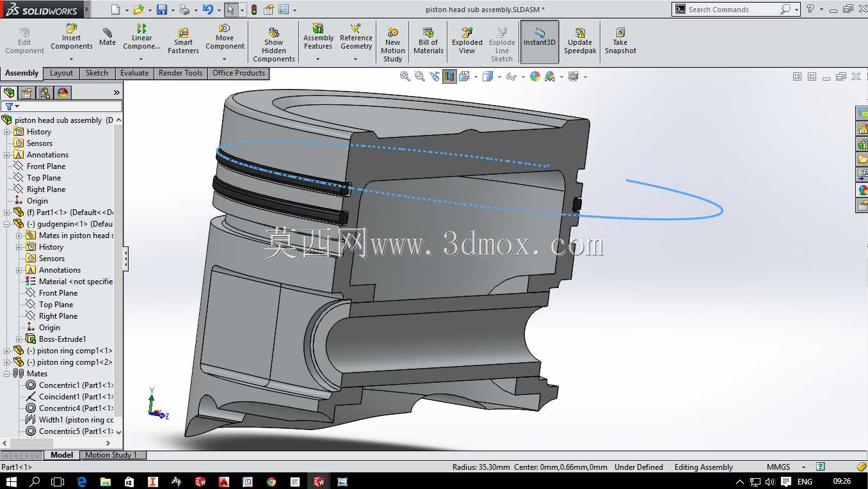The image size is (868, 489).
Task: Click the Undo arrow icon
Action: (207, 10)
